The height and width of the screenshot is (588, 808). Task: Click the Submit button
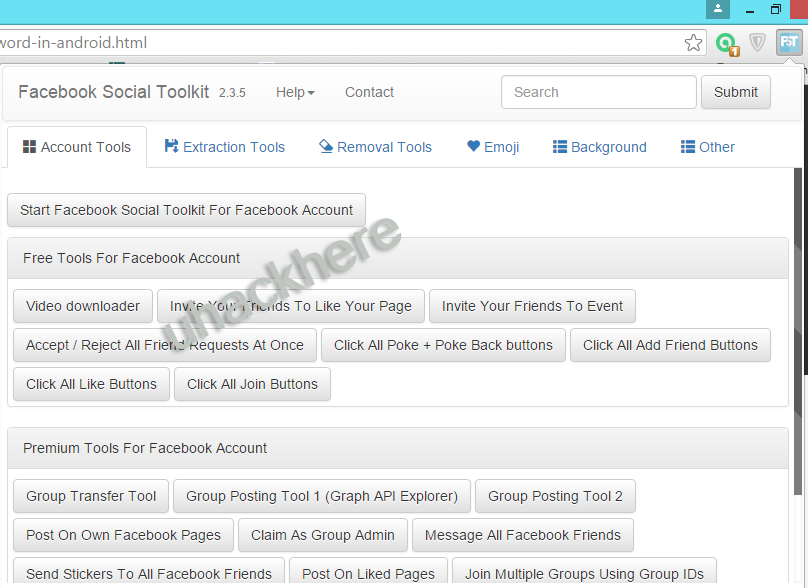(735, 92)
